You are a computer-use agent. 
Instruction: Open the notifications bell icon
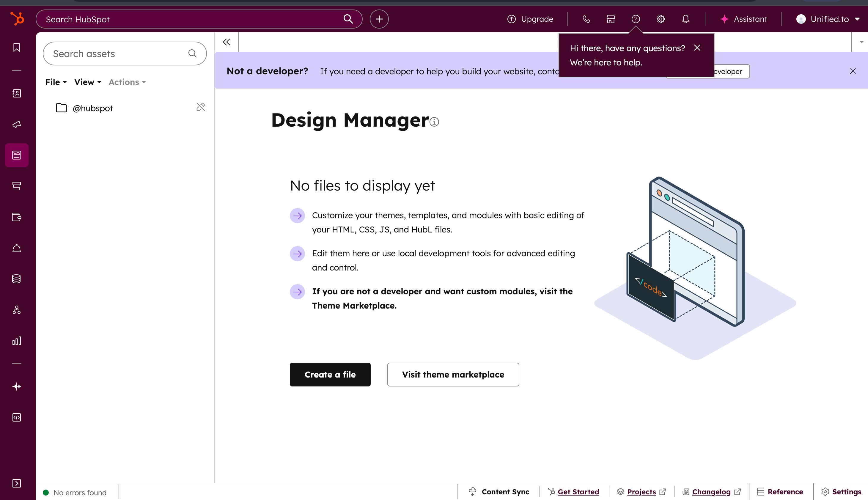click(x=685, y=19)
